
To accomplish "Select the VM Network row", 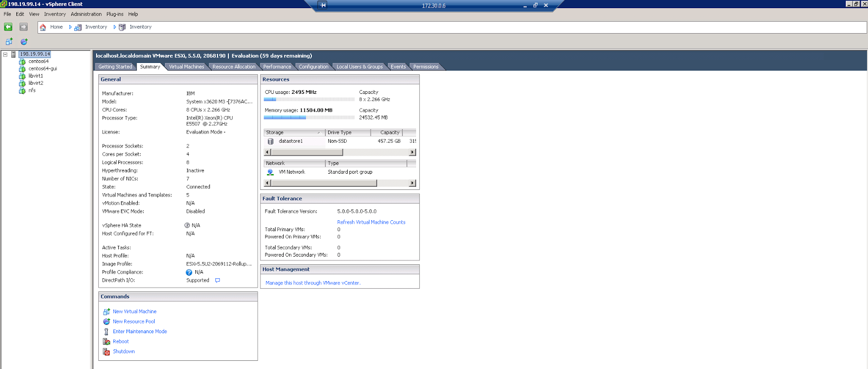I will (340, 172).
